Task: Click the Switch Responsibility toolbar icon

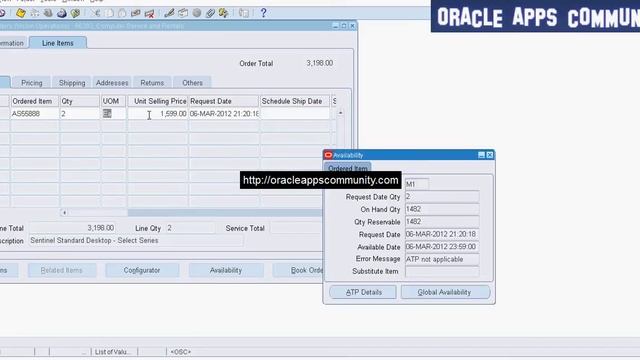Action: click(48, 13)
